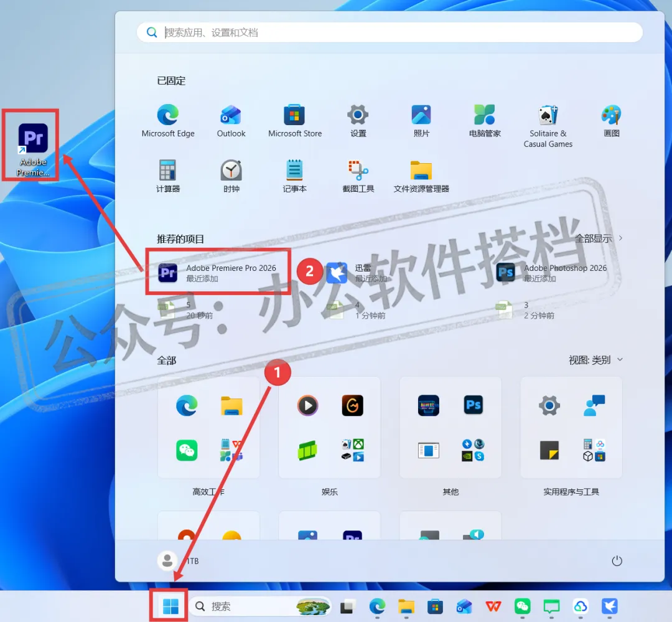Open File Explorer from taskbar

[406, 606]
